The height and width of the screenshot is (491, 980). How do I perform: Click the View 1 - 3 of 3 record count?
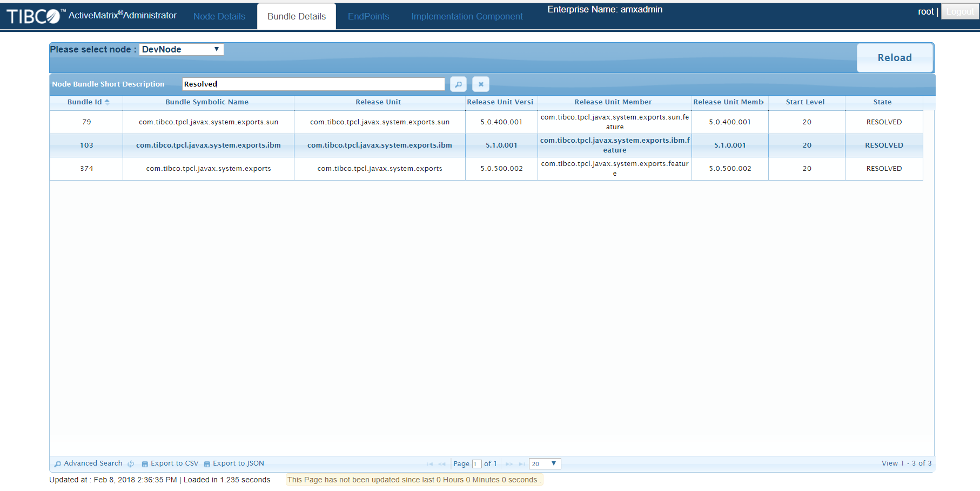907,463
